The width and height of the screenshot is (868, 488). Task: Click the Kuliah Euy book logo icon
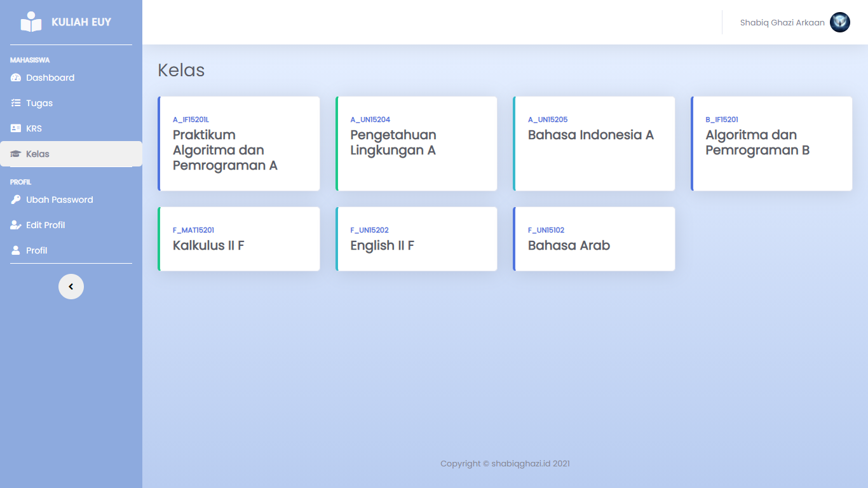(31, 22)
